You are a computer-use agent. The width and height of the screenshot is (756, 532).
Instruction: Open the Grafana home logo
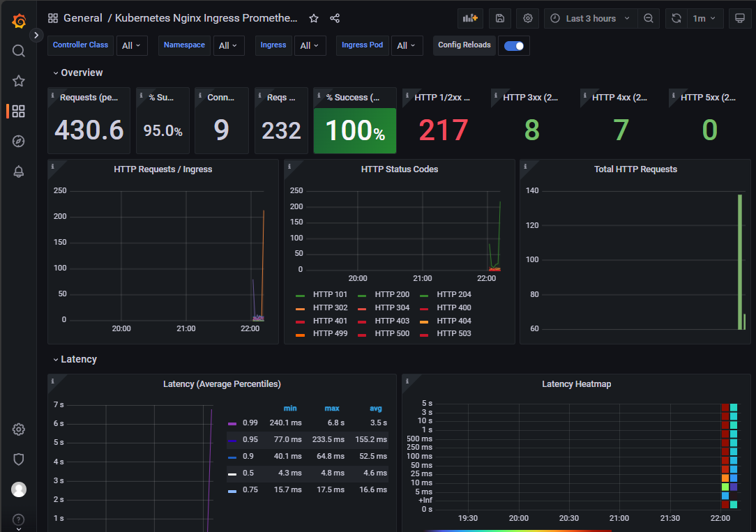coord(19,21)
